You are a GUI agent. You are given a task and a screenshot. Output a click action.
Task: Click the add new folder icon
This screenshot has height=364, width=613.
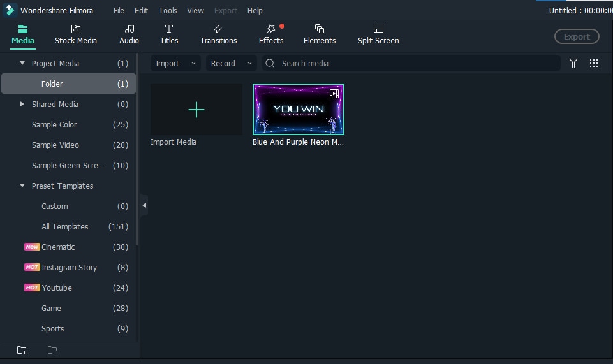[22, 350]
